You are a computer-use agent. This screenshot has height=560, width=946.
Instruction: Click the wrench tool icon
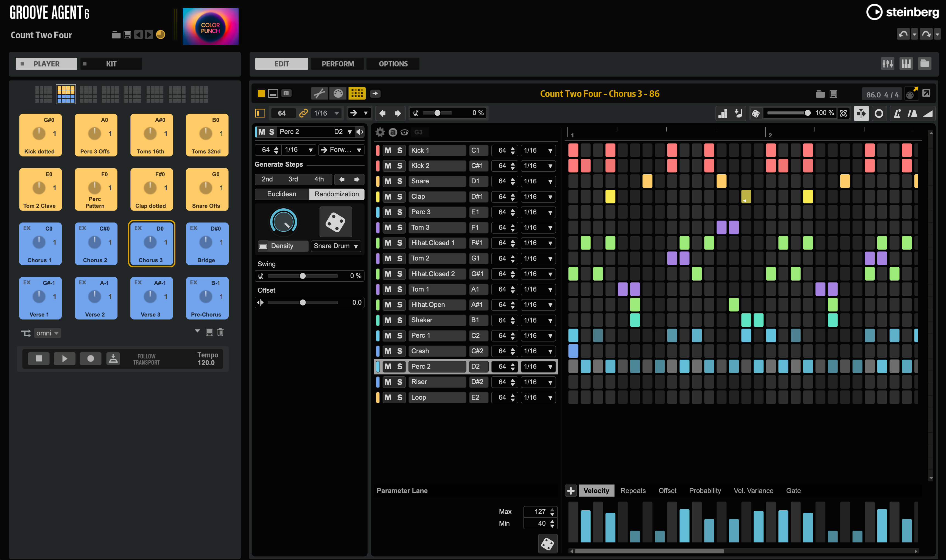(x=319, y=93)
